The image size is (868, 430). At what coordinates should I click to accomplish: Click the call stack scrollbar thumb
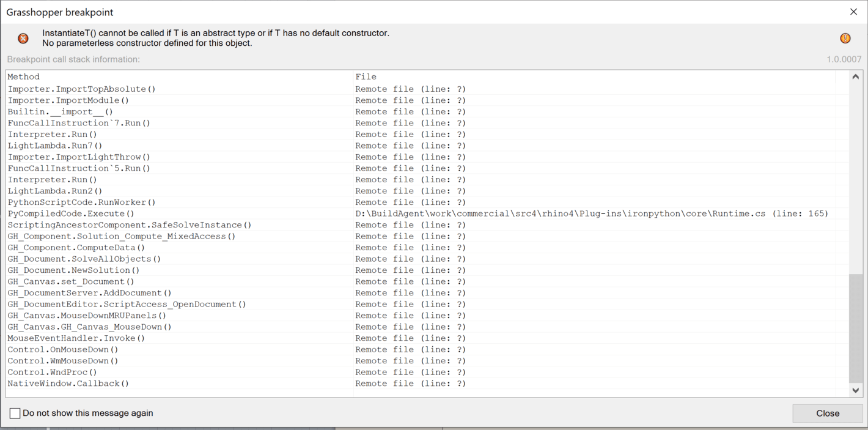point(856,328)
